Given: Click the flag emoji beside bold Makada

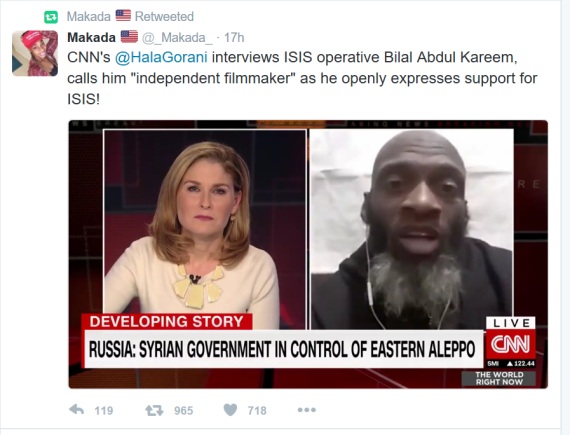Looking at the screenshot, I should coord(129,37).
